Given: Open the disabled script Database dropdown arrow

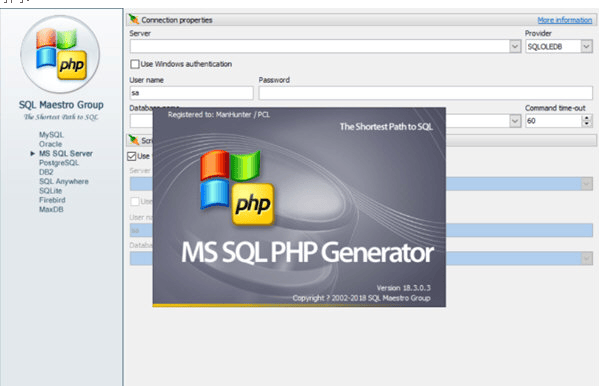Looking at the screenshot, I should click(587, 259).
